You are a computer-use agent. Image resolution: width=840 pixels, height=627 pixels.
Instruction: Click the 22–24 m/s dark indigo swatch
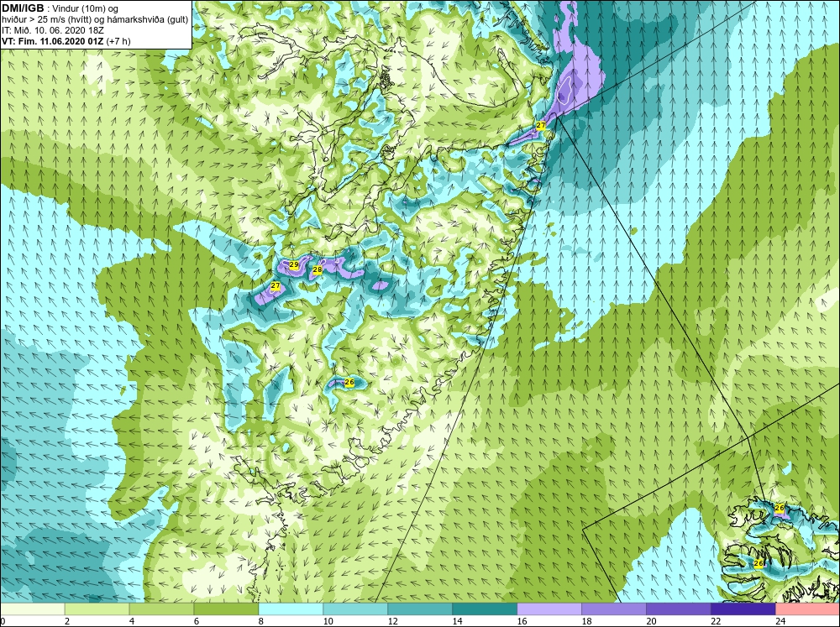pyautogui.click(x=743, y=609)
